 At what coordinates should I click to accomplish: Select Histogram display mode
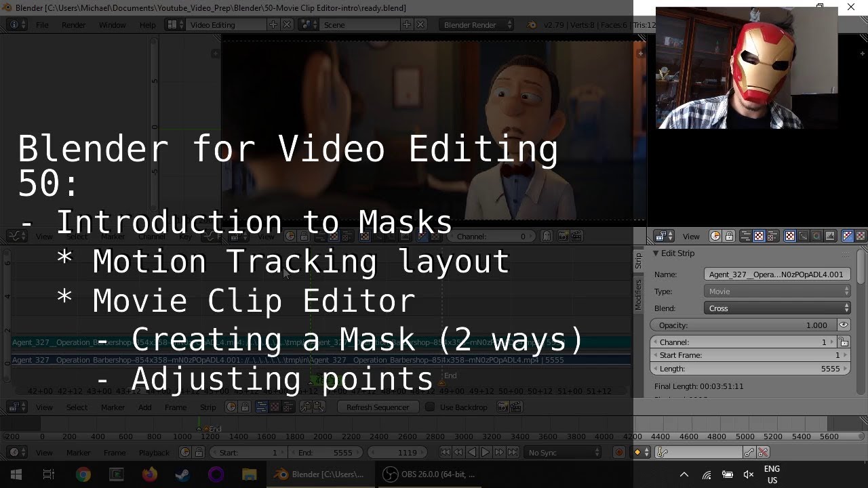coord(830,236)
